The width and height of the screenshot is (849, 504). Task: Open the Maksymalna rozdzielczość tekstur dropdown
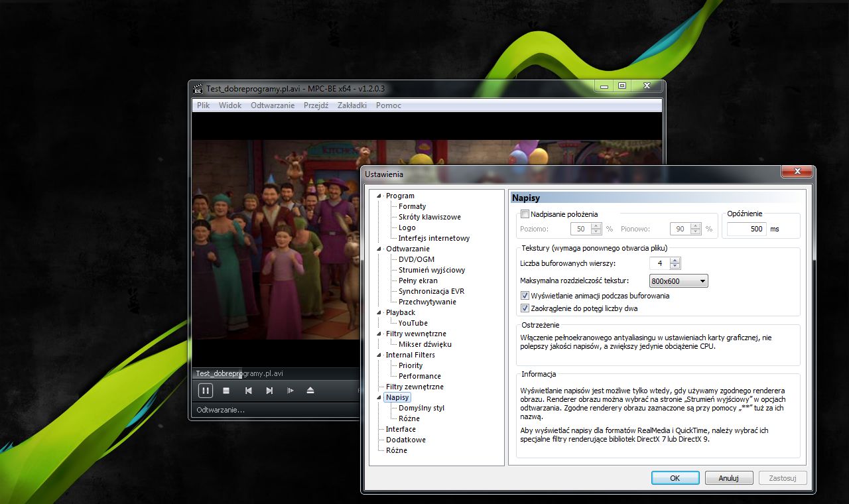(x=679, y=281)
